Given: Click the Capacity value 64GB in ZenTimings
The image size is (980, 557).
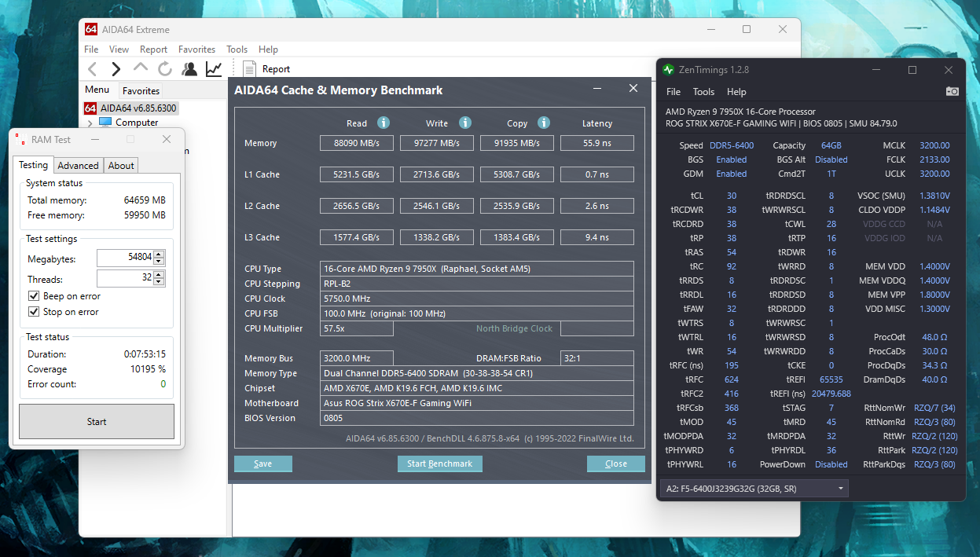Looking at the screenshot, I should tap(831, 145).
